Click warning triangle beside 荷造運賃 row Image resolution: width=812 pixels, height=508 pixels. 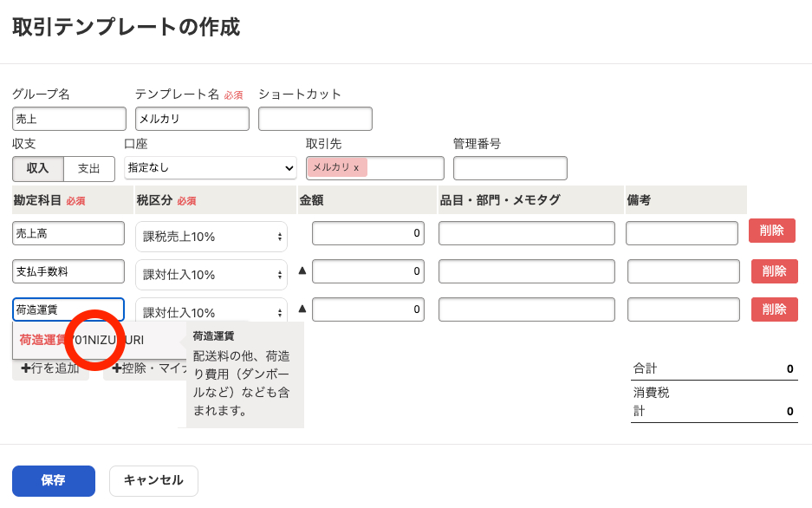click(301, 309)
